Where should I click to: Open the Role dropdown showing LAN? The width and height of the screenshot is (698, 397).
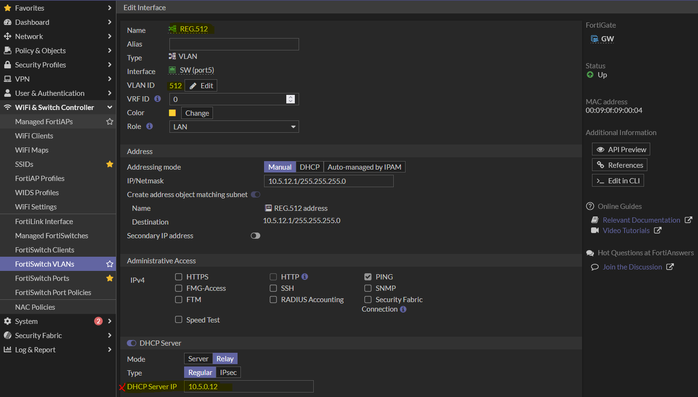pos(234,127)
